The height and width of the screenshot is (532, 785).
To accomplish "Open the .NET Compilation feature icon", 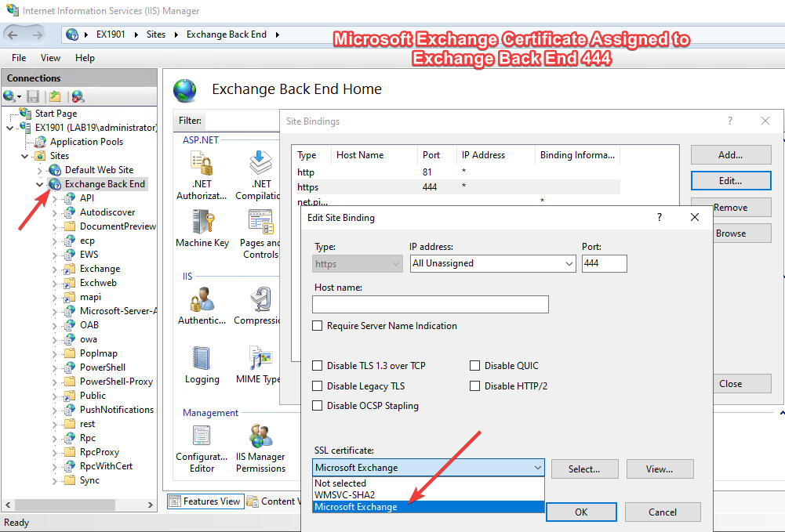I will (x=261, y=163).
